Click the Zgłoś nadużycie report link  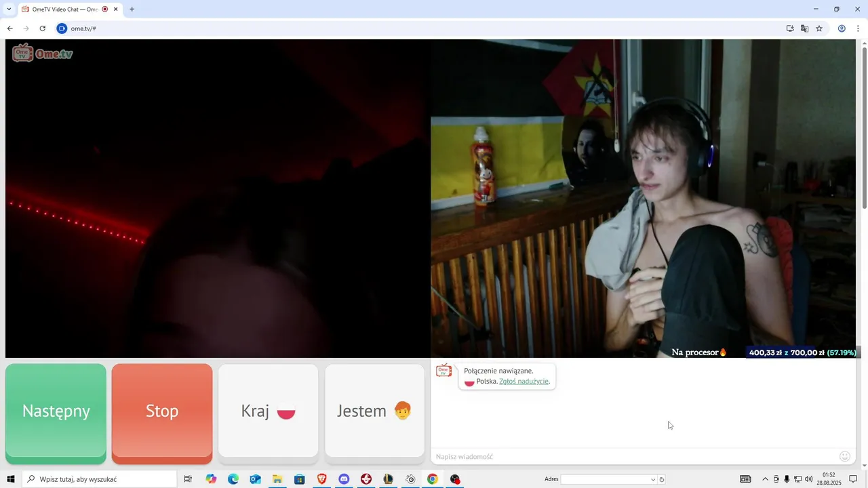tap(524, 382)
